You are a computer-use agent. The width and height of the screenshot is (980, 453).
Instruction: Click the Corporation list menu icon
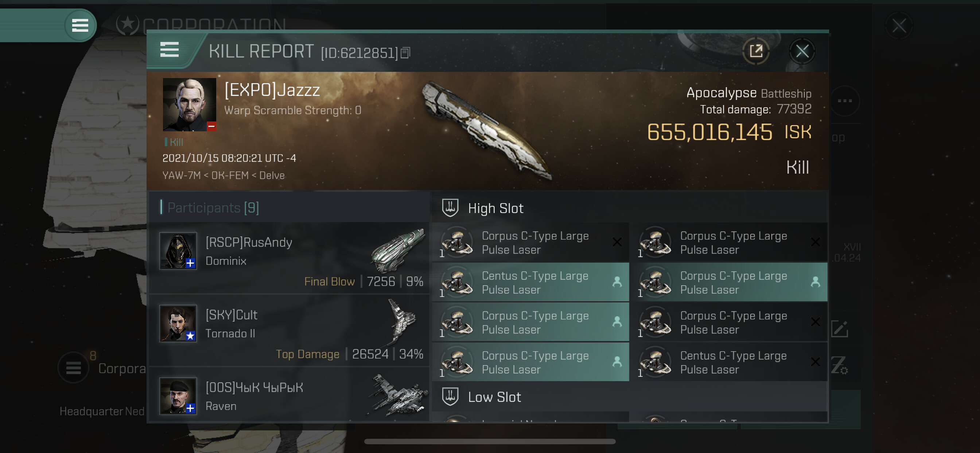click(73, 368)
